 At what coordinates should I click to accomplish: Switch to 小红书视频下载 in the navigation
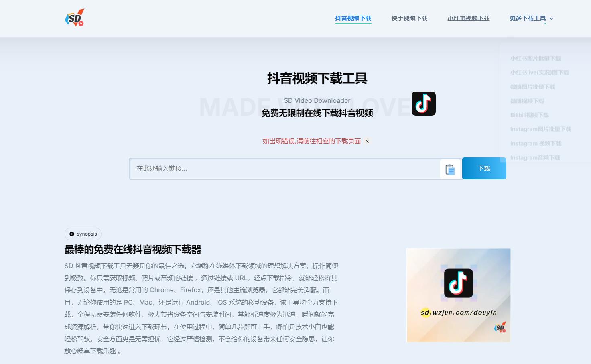(468, 18)
